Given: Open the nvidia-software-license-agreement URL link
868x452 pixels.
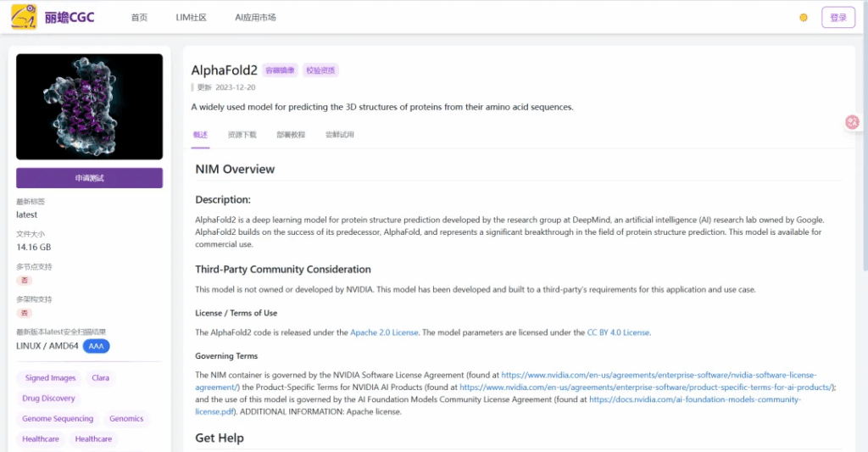Looking at the screenshot, I should point(659,375).
